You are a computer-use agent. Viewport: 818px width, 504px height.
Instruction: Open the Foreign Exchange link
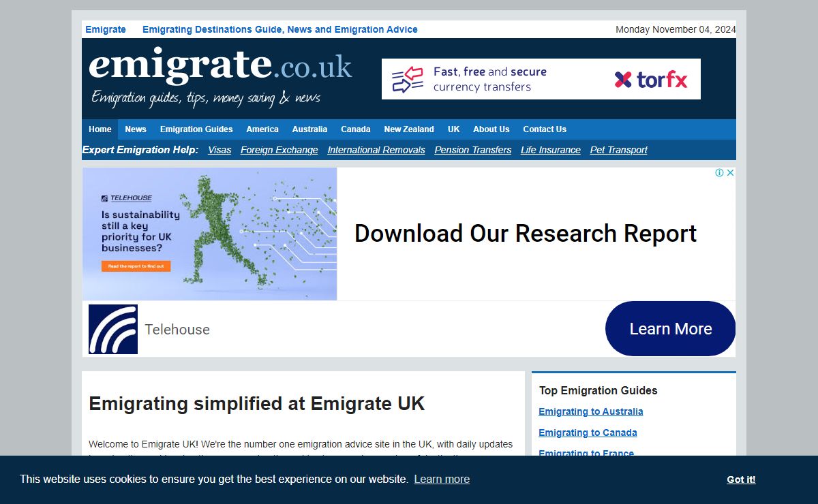coord(279,150)
